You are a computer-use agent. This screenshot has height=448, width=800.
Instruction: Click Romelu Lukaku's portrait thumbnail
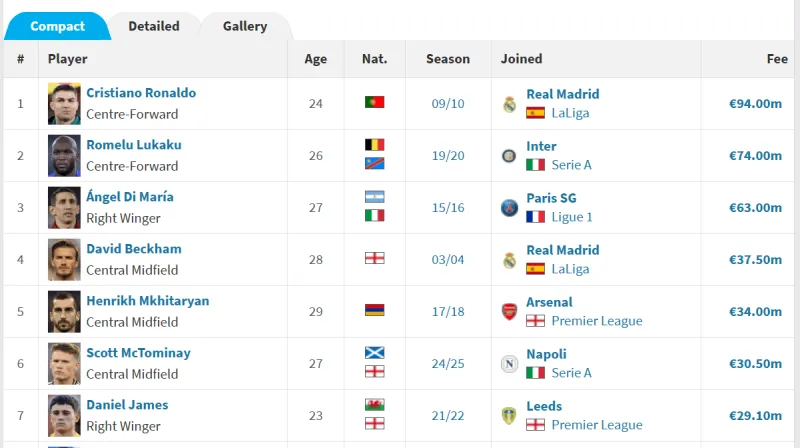(64, 156)
